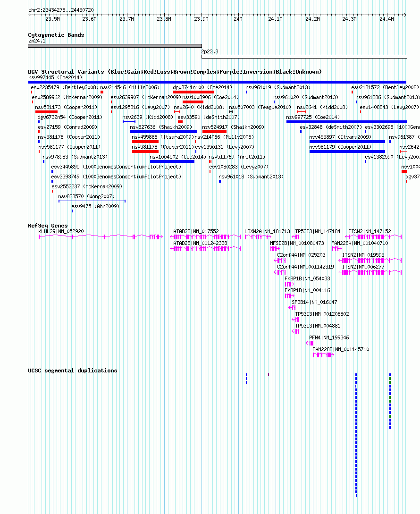Select FAM228B|NM_001145710 gene label
The image size is (420, 514).
point(341,349)
